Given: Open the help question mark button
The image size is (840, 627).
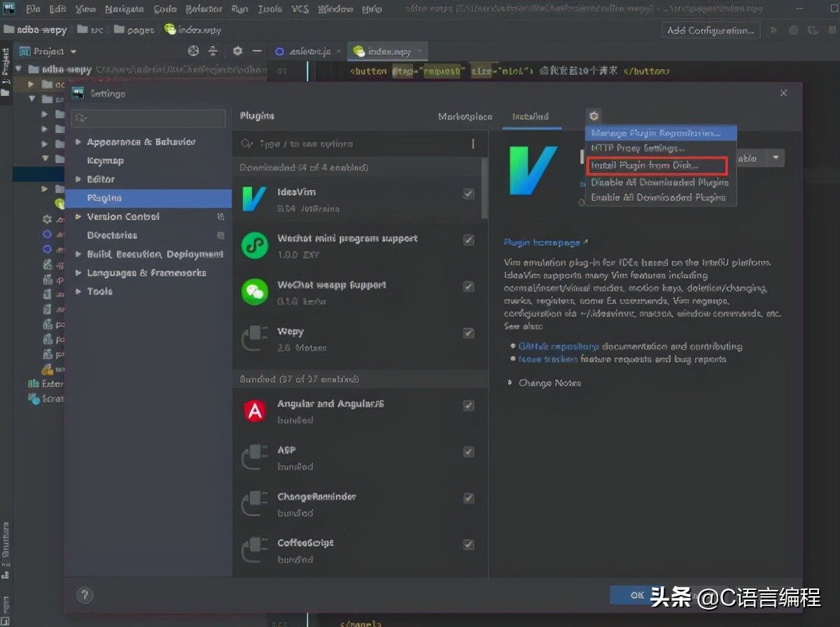Looking at the screenshot, I should pos(84,595).
